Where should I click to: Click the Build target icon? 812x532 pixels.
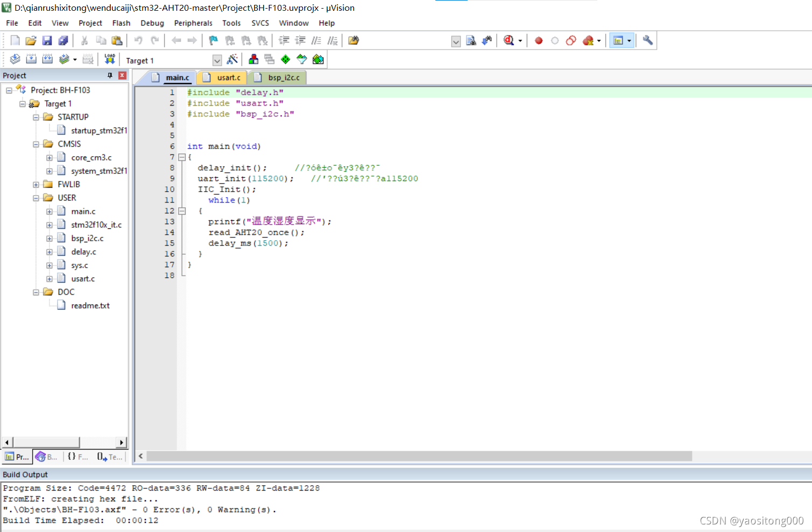(x=31, y=59)
